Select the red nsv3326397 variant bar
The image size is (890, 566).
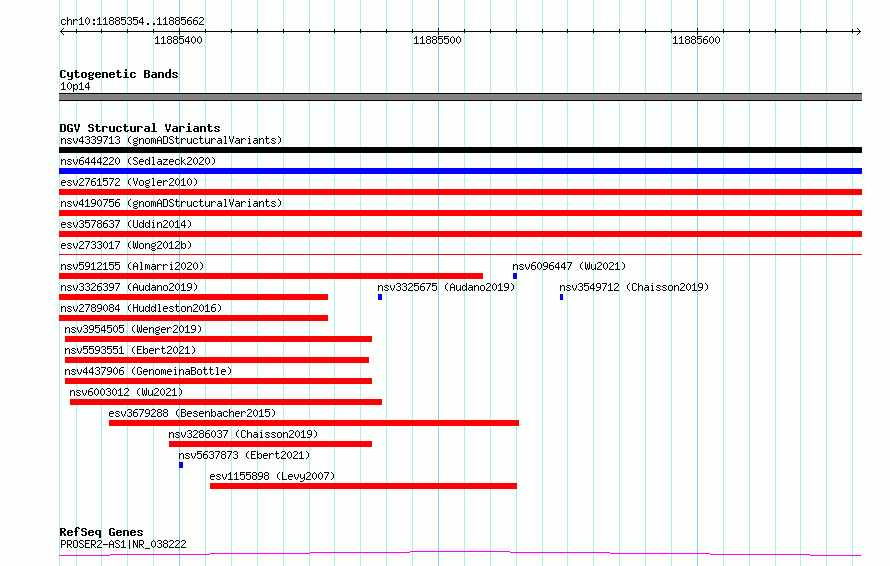pyautogui.click(x=194, y=297)
